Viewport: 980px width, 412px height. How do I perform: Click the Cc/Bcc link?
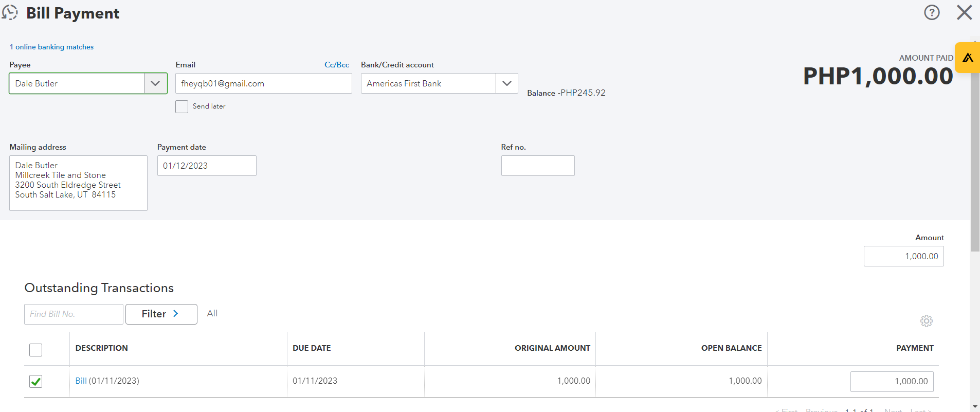click(x=336, y=65)
